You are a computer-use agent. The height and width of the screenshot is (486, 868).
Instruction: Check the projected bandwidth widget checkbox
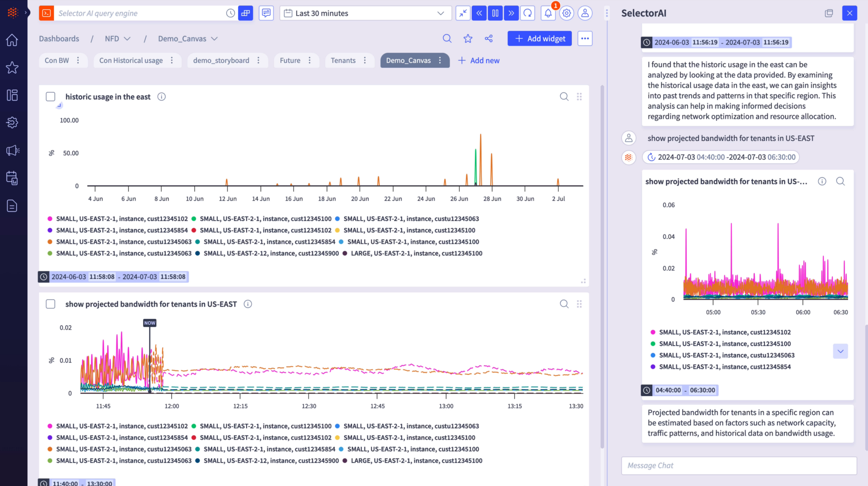pos(50,304)
